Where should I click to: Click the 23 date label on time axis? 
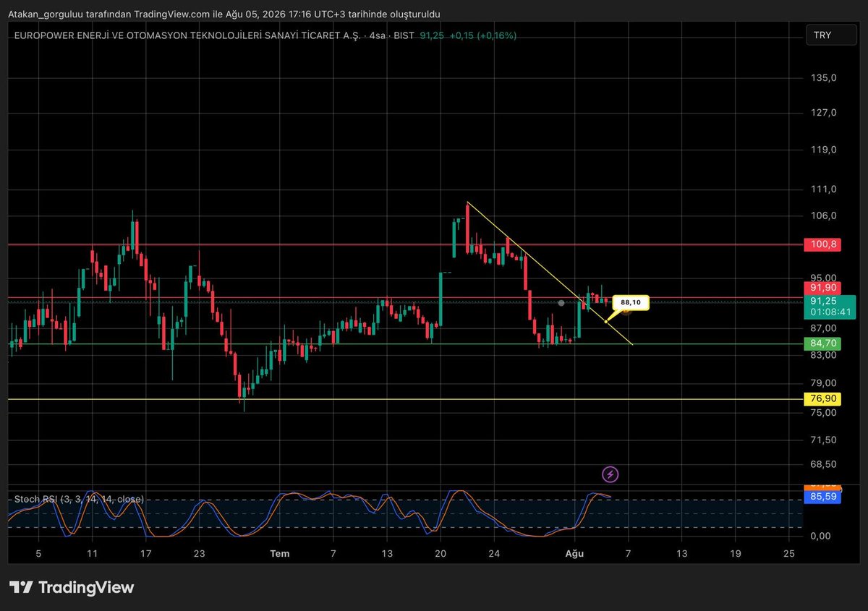(x=200, y=554)
